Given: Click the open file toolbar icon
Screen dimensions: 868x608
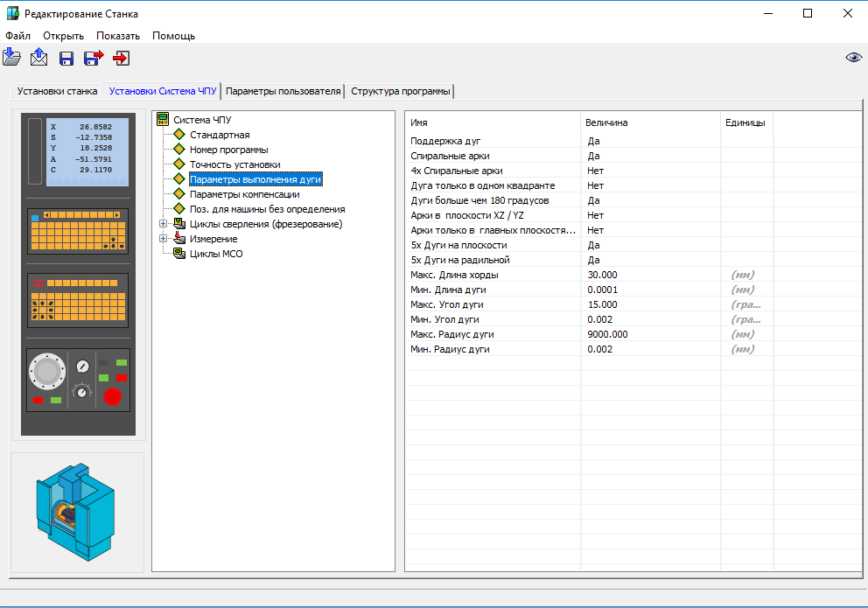Looking at the screenshot, I should (11, 57).
